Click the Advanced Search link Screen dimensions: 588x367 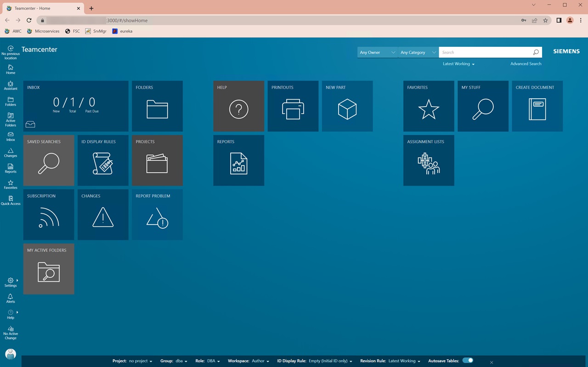click(x=526, y=64)
